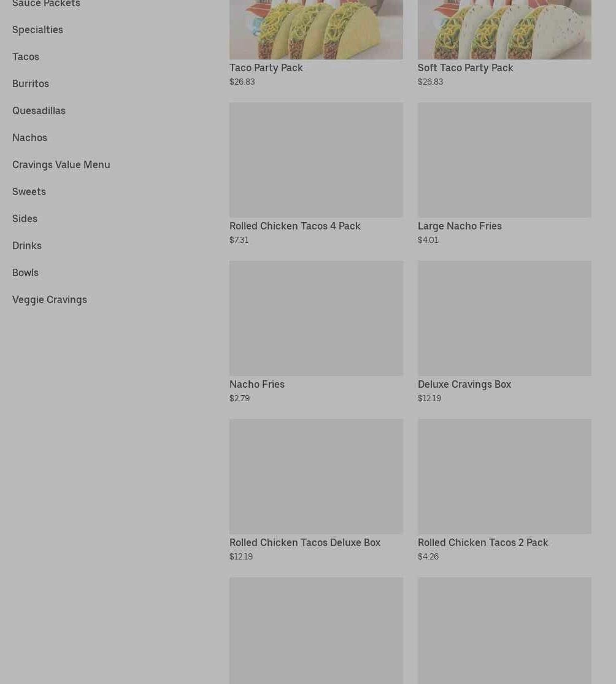Select Sides category

click(x=25, y=219)
